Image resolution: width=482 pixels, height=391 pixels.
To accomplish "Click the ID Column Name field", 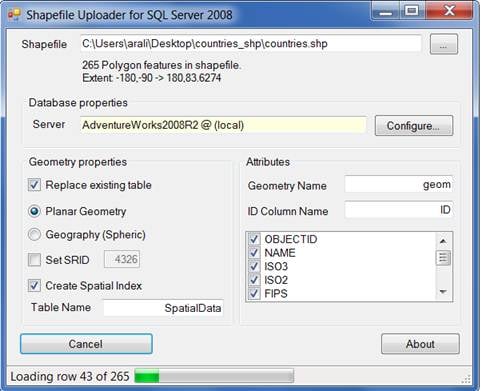I will (399, 210).
